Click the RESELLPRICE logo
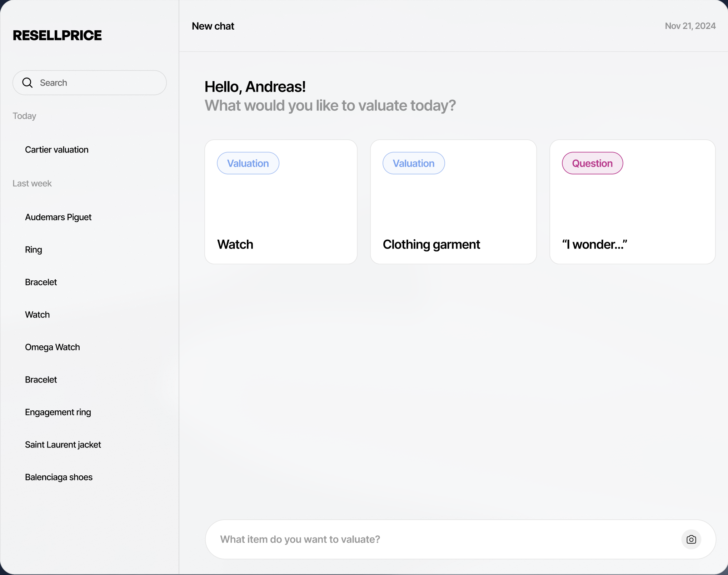This screenshot has height=575, width=728. (x=57, y=35)
